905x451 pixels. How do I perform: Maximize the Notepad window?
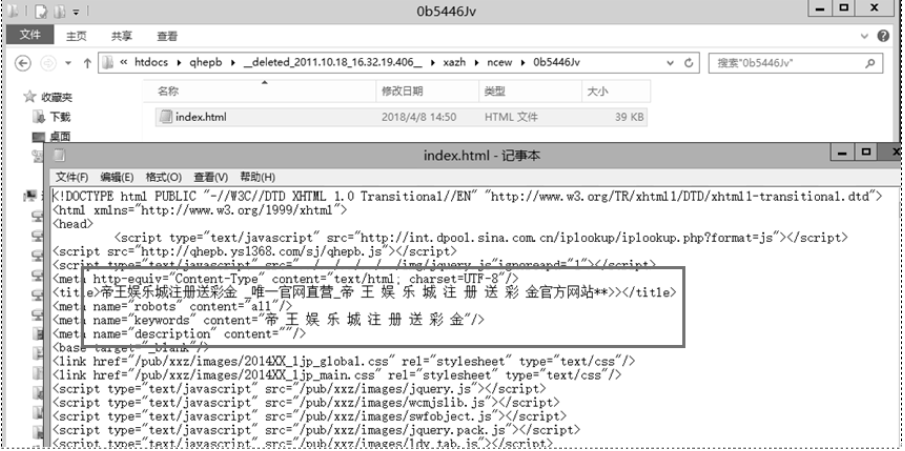(865, 152)
